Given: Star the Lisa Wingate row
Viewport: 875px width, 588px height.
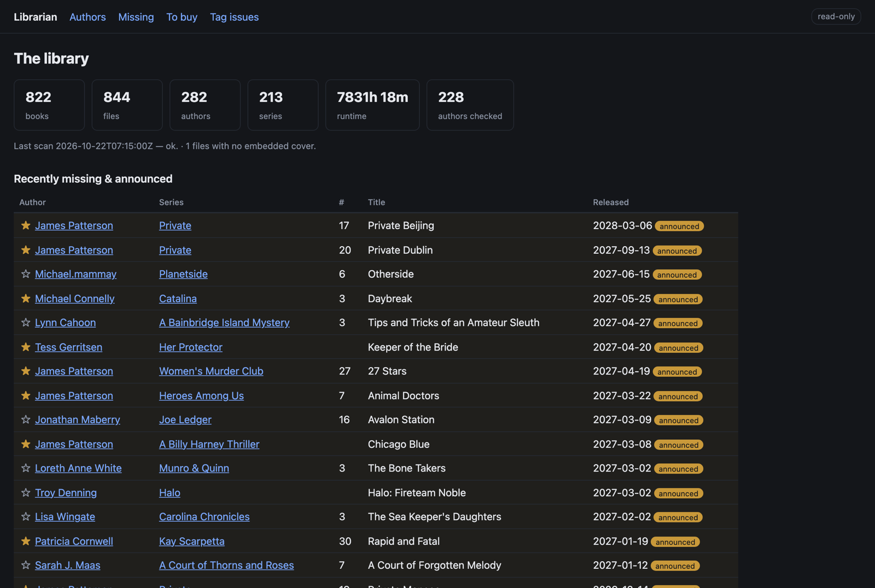Looking at the screenshot, I should 26,517.
